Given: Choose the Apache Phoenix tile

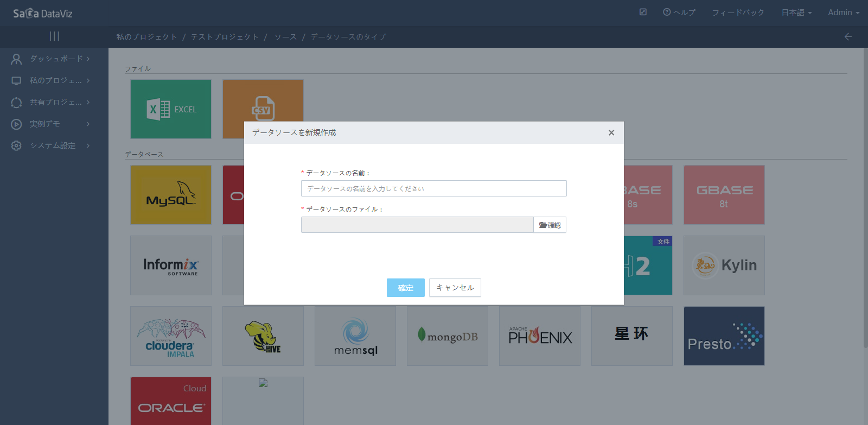Looking at the screenshot, I should pyautogui.click(x=540, y=336).
